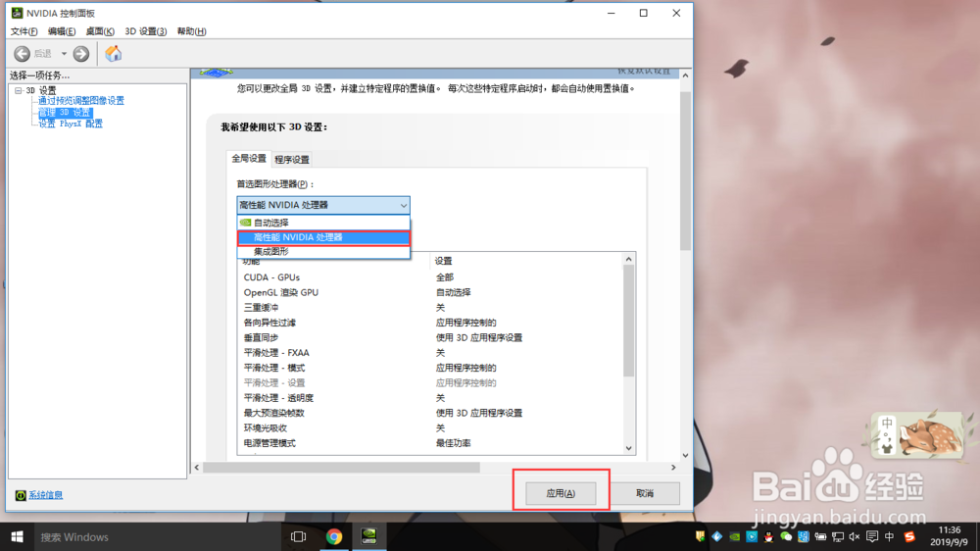Image resolution: width=980 pixels, height=551 pixels.
Task: Select the 平滑处理 - 模式 row
Action: 430,368
